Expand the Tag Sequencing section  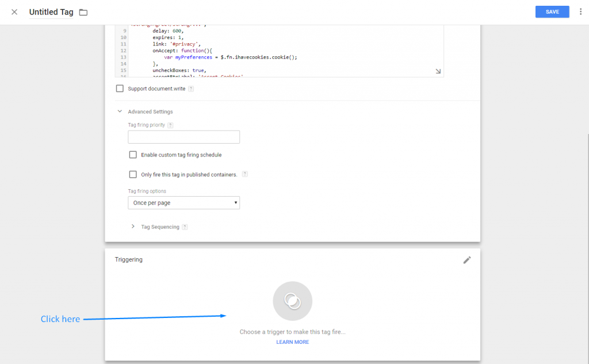pyautogui.click(x=133, y=227)
